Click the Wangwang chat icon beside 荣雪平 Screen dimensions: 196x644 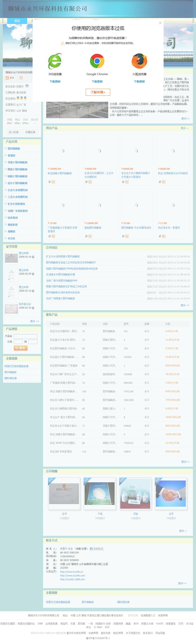27,86
